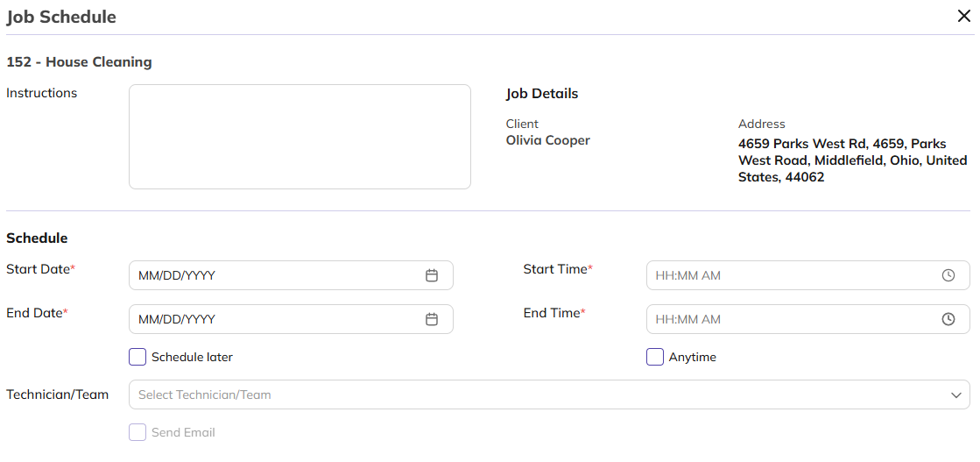Click the "Schedule later" label text

[192, 357]
